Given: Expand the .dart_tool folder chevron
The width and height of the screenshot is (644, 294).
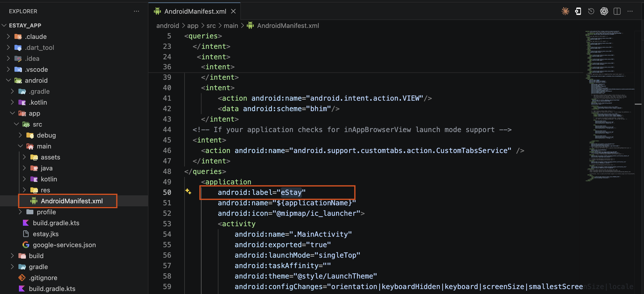Looking at the screenshot, I should click(8, 48).
